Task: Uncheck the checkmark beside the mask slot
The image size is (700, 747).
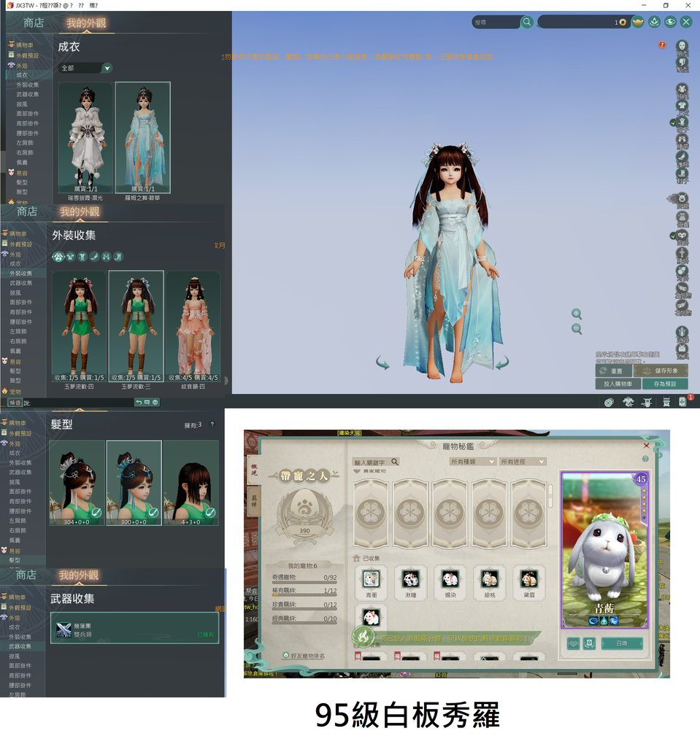Action: [x=673, y=236]
